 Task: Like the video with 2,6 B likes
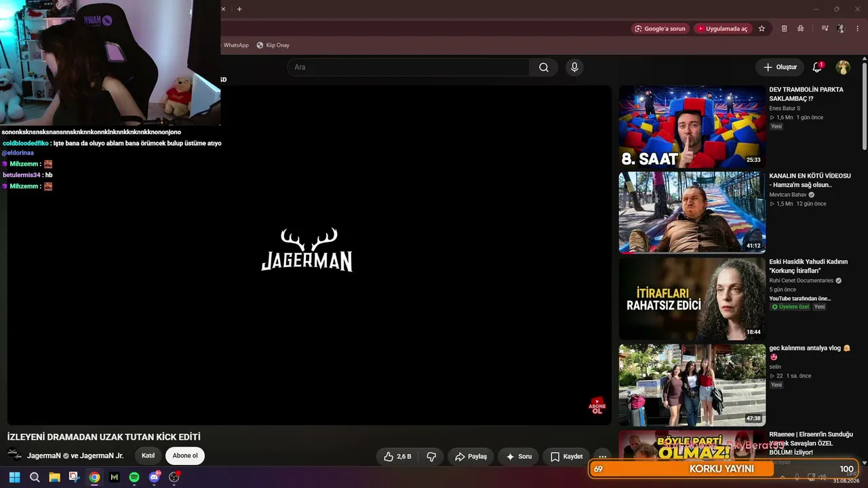point(397,457)
